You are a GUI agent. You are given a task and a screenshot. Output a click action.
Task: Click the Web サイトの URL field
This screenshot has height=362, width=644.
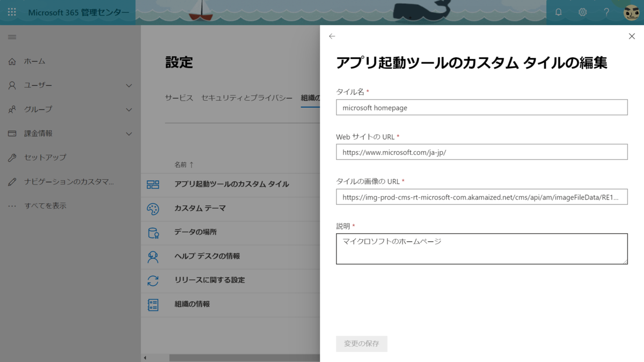click(x=482, y=152)
